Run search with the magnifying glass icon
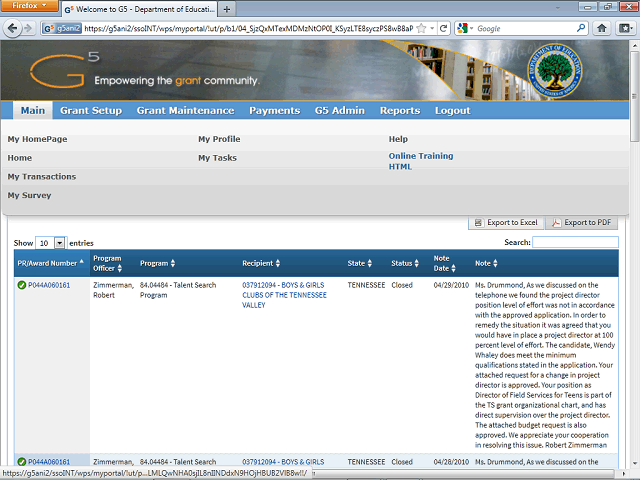The width and height of the screenshot is (640, 480). point(581,28)
